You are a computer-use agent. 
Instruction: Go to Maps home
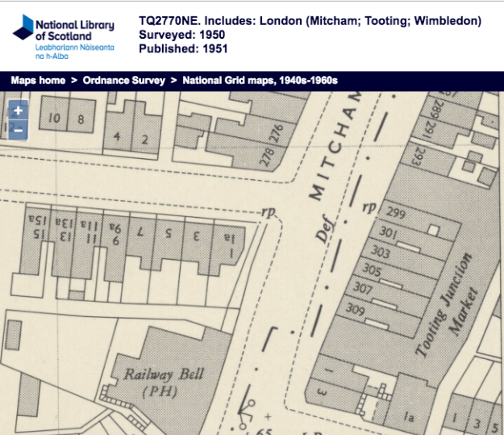(38, 81)
